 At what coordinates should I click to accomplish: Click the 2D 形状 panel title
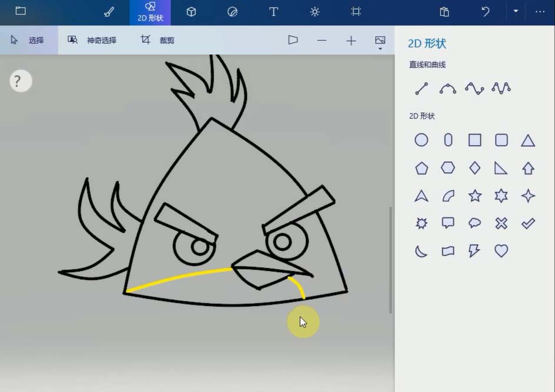[x=427, y=43]
